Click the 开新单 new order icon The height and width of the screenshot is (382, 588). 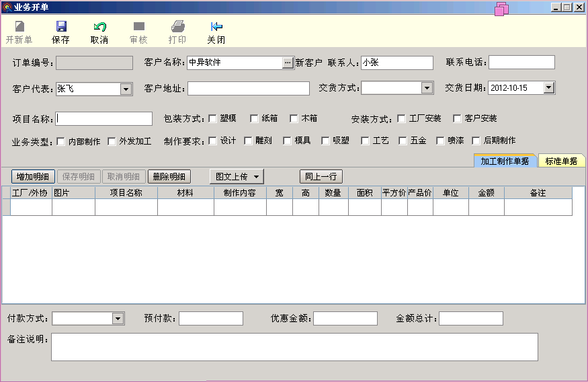pos(19,27)
